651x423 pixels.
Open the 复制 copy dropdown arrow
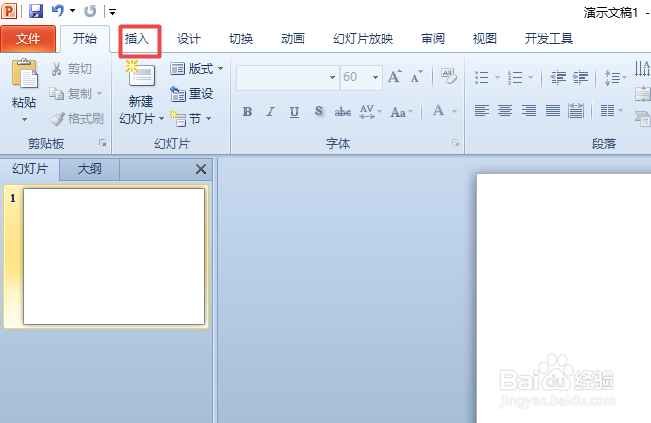click(100, 94)
